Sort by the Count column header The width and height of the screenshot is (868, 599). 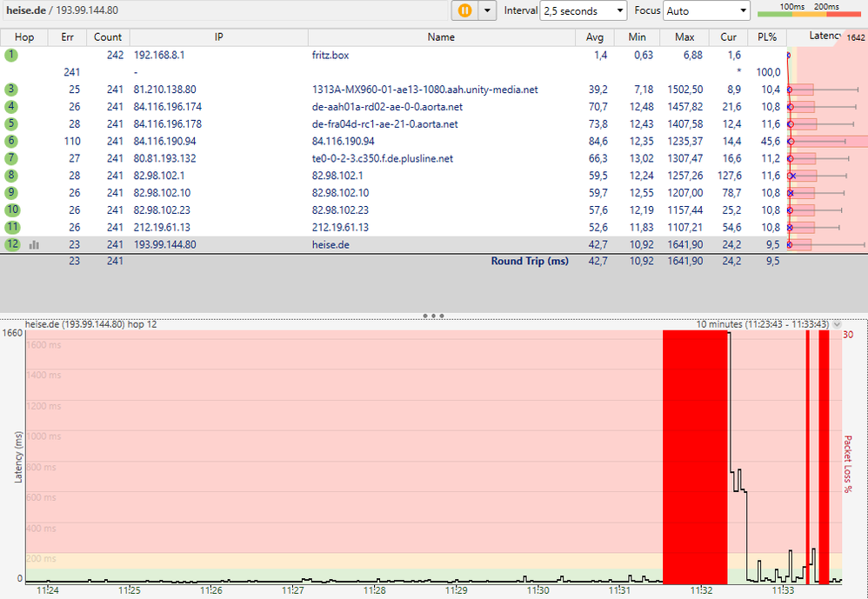click(x=107, y=37)
